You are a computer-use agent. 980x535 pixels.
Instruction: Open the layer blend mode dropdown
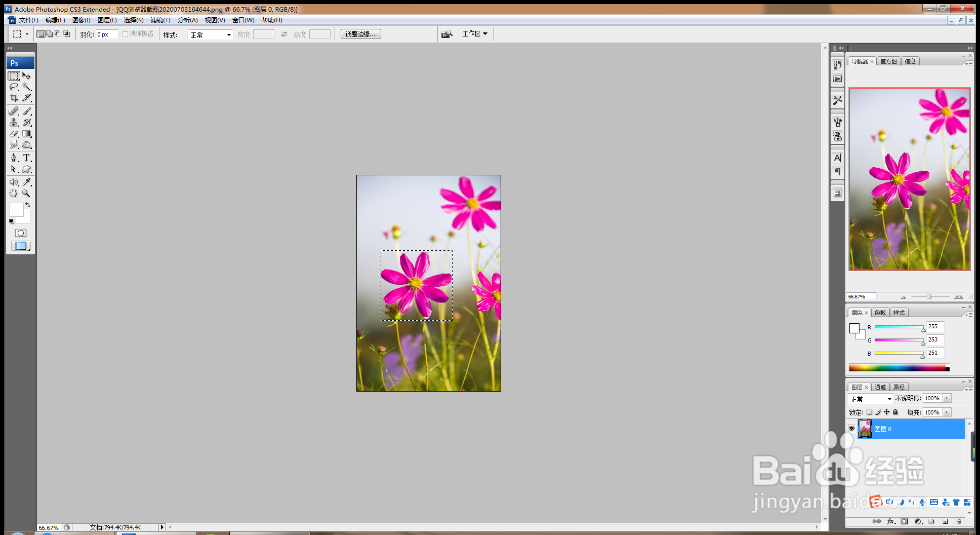871,399
